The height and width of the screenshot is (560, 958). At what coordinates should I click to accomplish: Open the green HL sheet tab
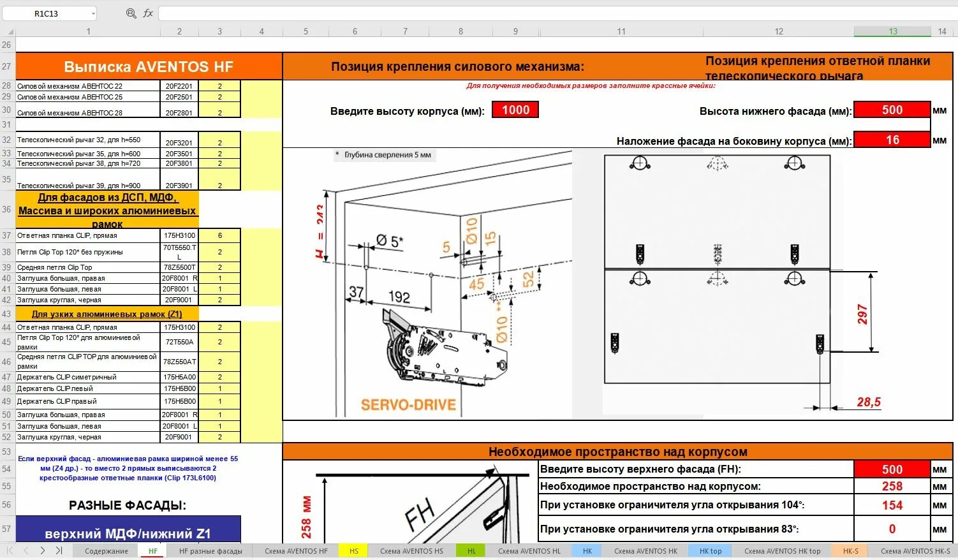tap(471, 551)
